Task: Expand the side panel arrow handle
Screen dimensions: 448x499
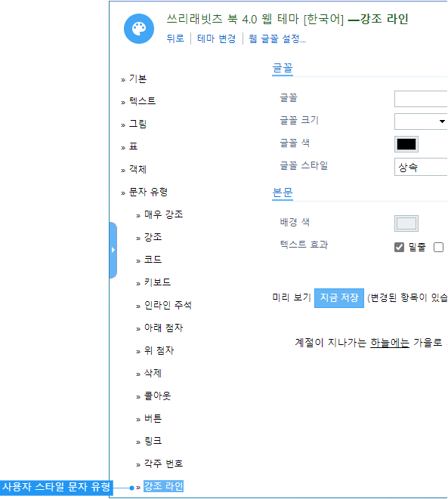Action: 113,250
